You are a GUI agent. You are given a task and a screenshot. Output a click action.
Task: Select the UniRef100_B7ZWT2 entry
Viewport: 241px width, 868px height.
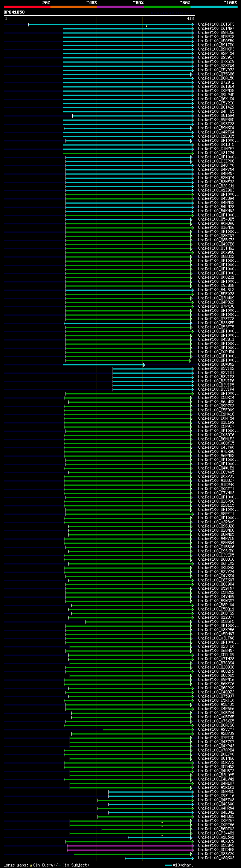(216, 83)
